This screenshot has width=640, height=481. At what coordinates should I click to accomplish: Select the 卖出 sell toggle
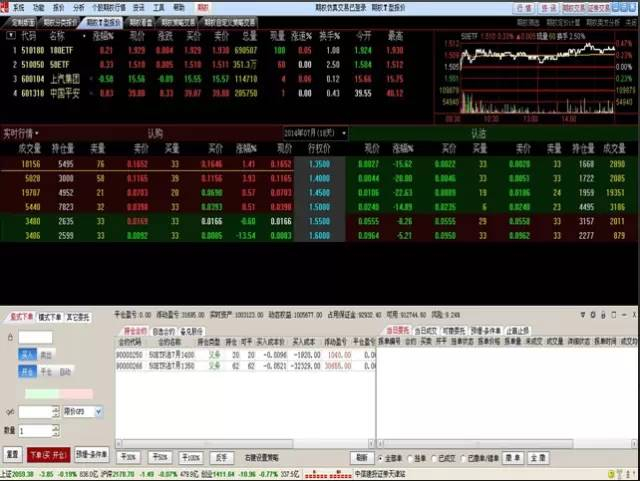[46, 354]
